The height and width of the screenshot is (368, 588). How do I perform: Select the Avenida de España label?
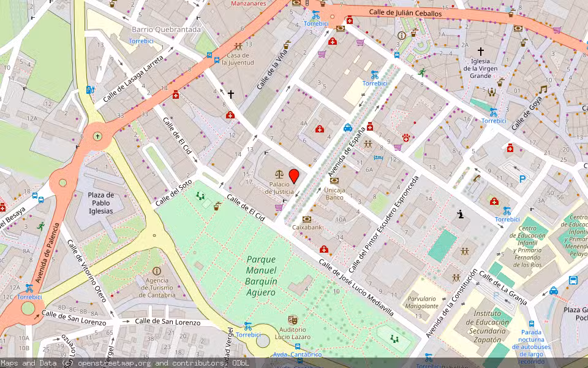347,152
